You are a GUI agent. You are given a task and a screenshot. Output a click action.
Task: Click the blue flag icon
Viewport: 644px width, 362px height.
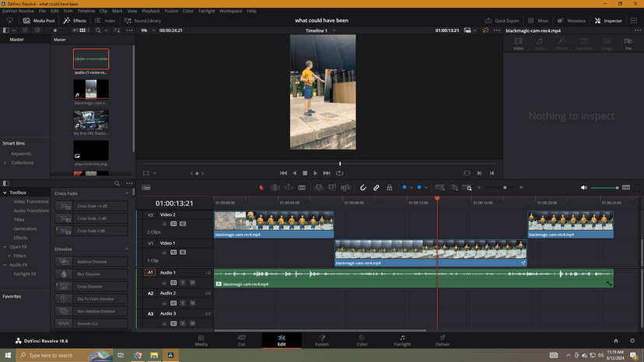404,187
